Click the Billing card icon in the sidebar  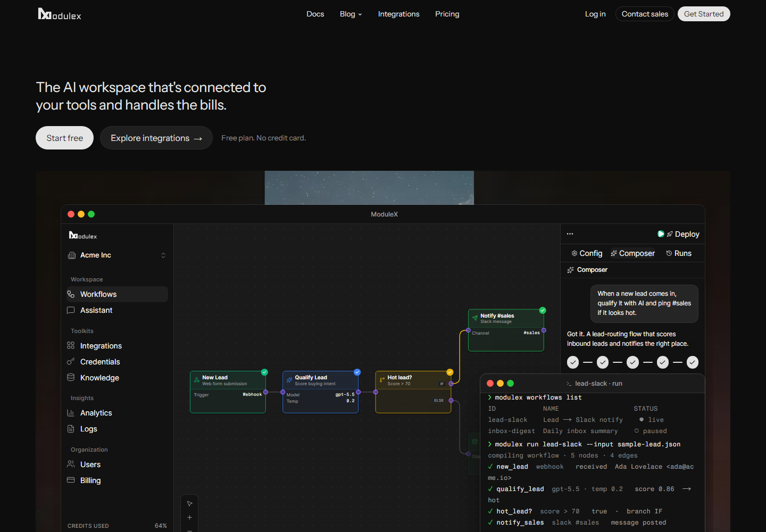(71, 480)
